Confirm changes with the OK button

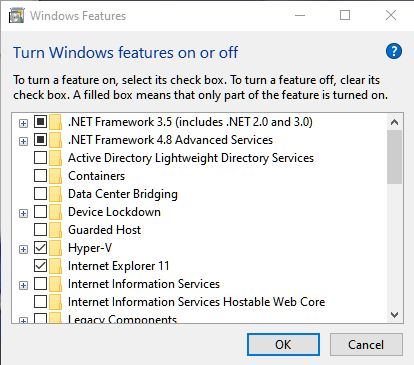[x=283, y=345]
